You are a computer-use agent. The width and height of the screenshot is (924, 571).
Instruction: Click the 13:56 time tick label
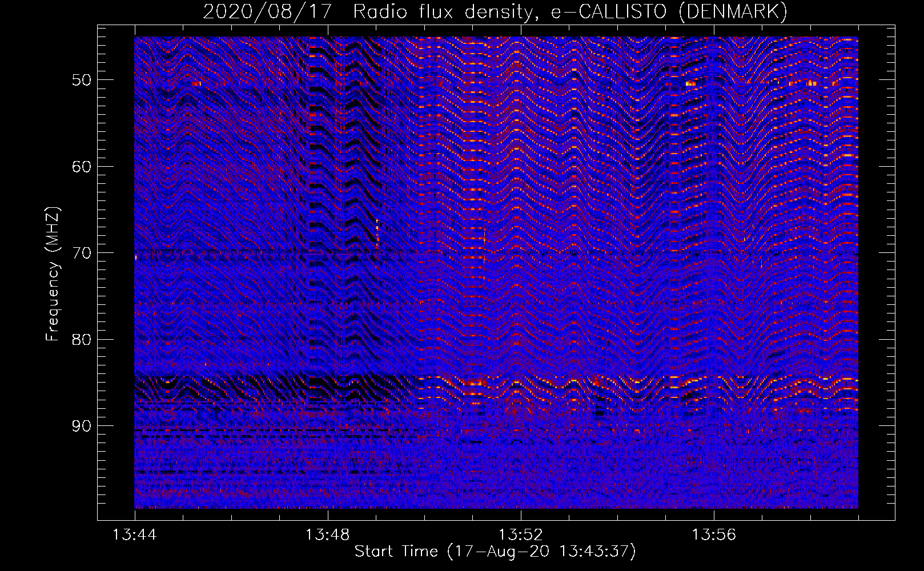click(x=714, y=535)
